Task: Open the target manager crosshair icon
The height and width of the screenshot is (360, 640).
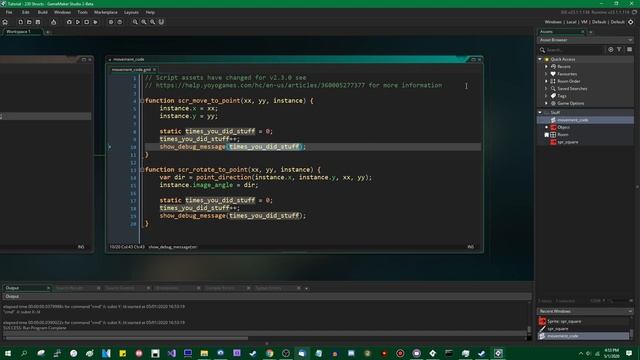Action: click(630, 22)
